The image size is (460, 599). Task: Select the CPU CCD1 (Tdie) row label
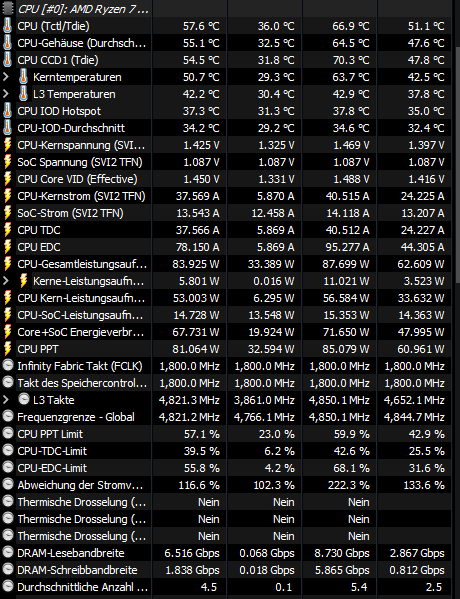click(x=58, y=60)
